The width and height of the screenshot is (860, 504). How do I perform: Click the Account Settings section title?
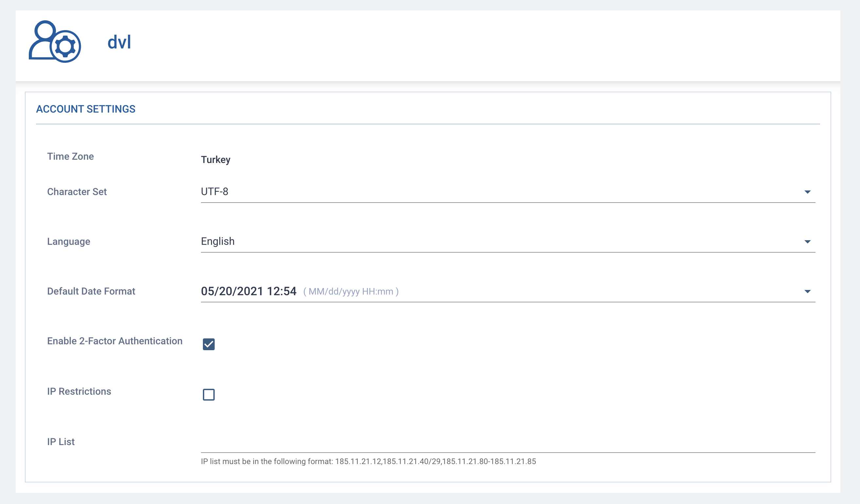click(x=86, y=109)
